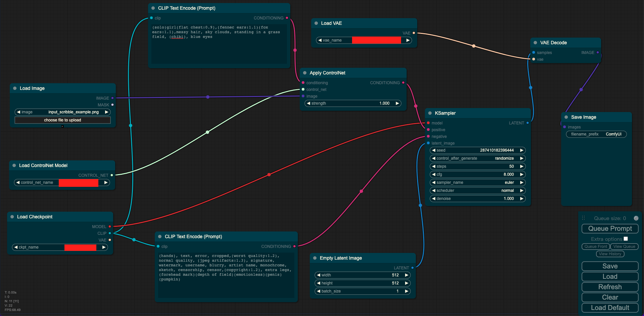Click the Load Image MASK output socket

(112, 105)
